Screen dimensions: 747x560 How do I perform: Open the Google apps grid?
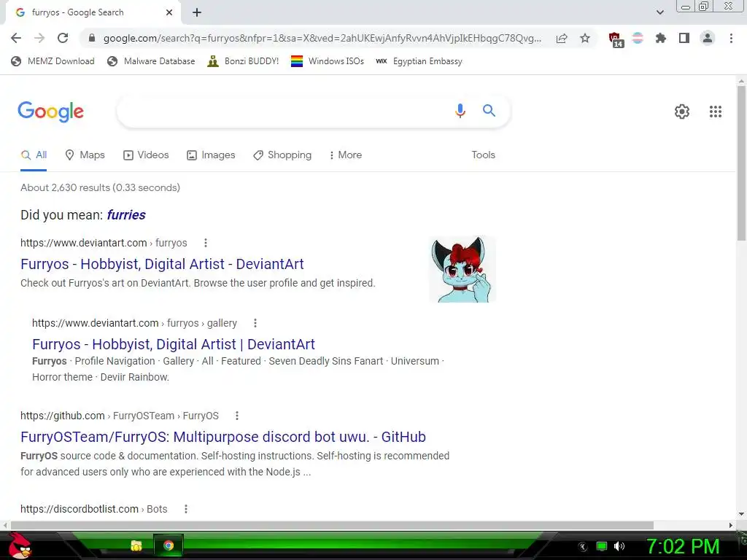point(715,112)
